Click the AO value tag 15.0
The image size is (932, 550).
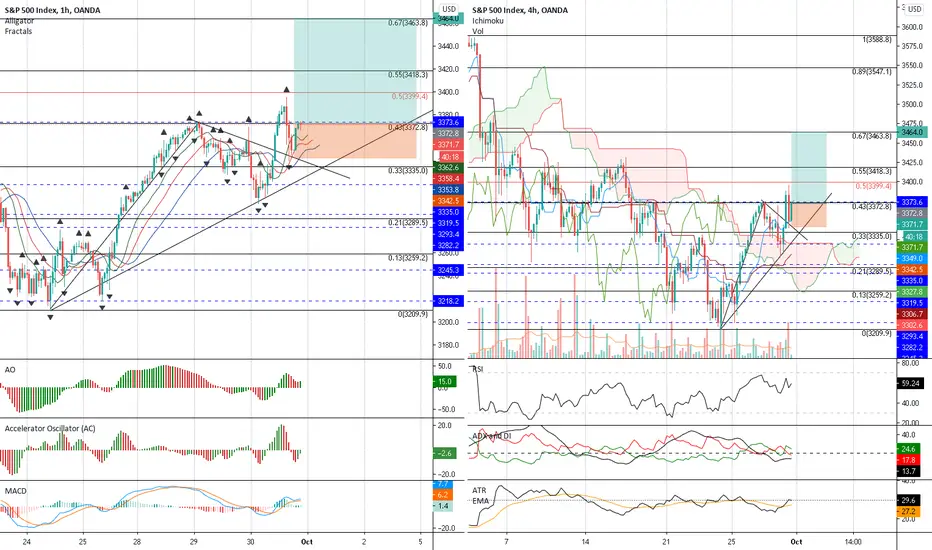click(445, 382)
